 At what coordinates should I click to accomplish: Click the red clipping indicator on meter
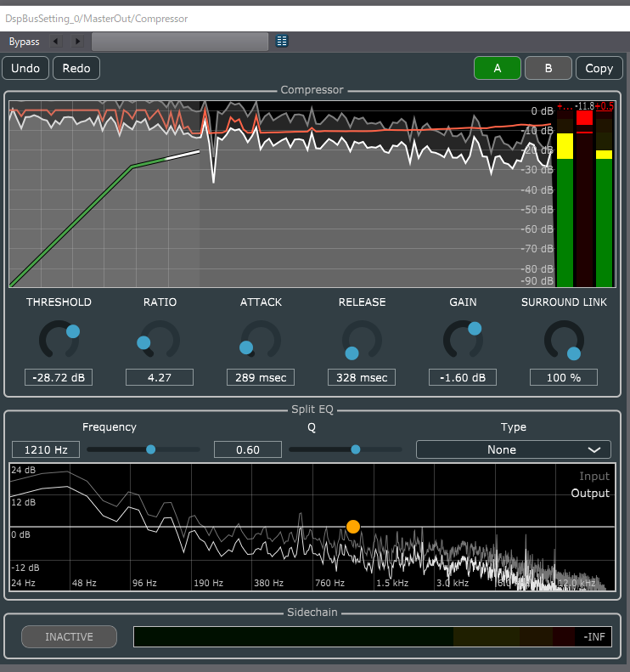584,118
